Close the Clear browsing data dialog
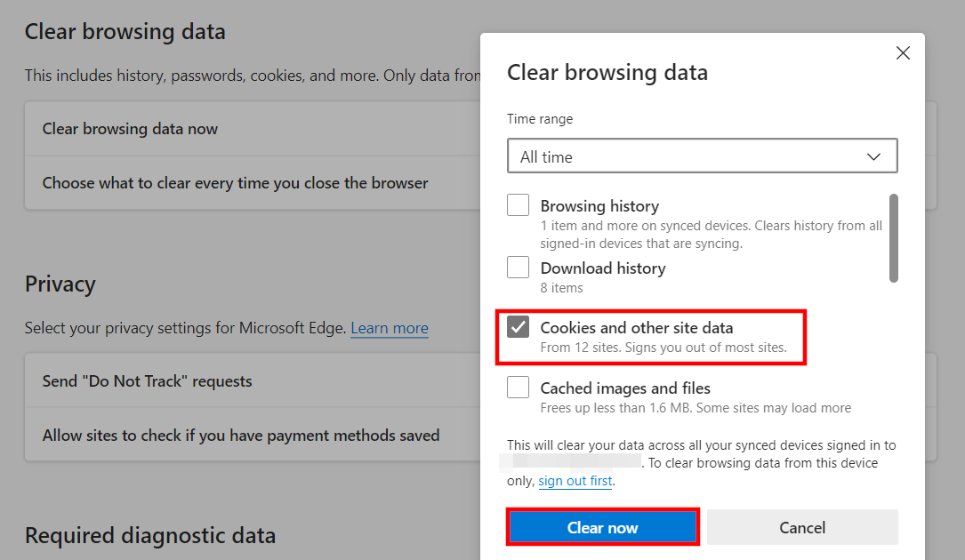Image resolution: width=965 pixels, height=560 pixels. tap(903, 53)
